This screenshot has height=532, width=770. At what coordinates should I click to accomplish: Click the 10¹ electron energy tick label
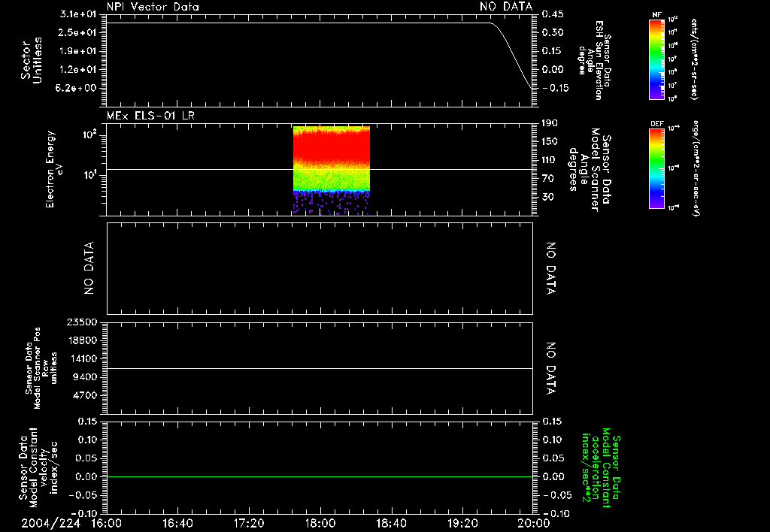coord(89,174)
